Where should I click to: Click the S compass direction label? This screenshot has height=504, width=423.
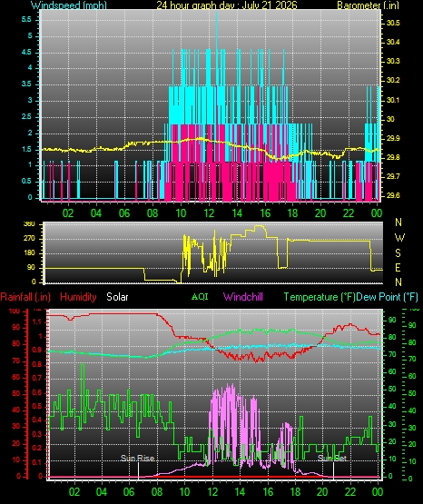point(398,253)
